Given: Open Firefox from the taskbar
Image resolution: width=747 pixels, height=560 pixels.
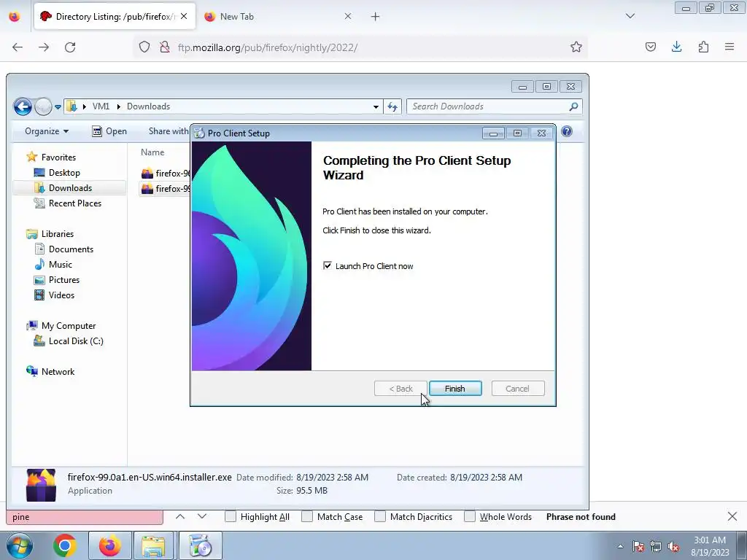Looking at the screenshot, I should [x=110, y=545].
